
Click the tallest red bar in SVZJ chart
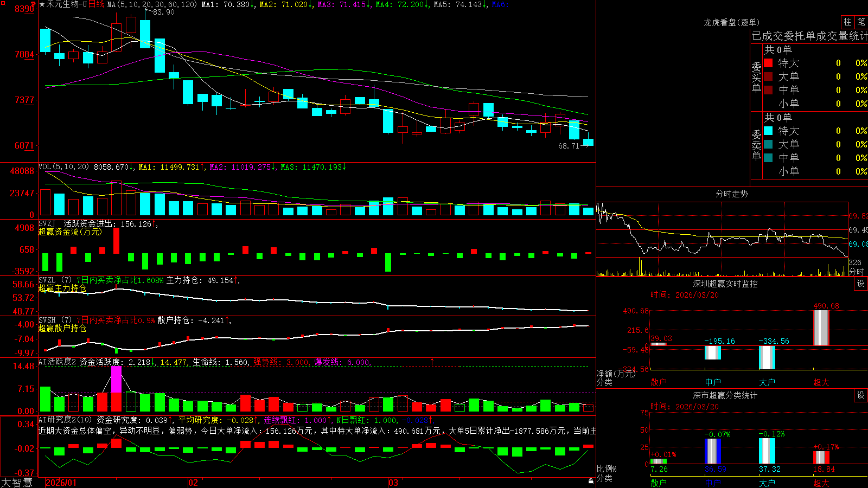pos(116,241)
